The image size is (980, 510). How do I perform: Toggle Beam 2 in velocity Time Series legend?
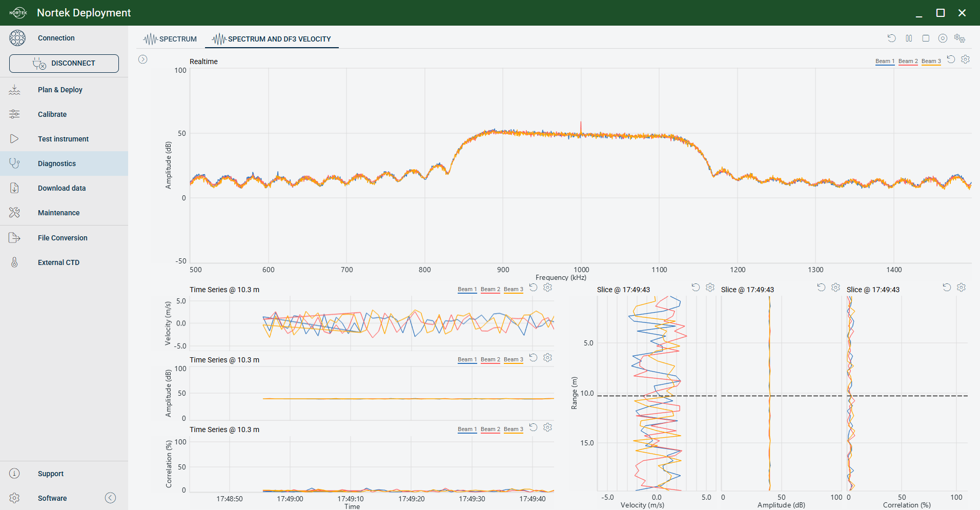click(x=491, y=290)
